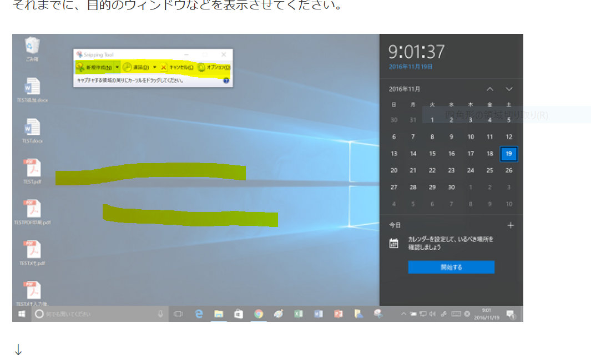This screenshot has width=591, height=364.
Task: Click the blue 開始する button
Action: (x=451, y=267)
